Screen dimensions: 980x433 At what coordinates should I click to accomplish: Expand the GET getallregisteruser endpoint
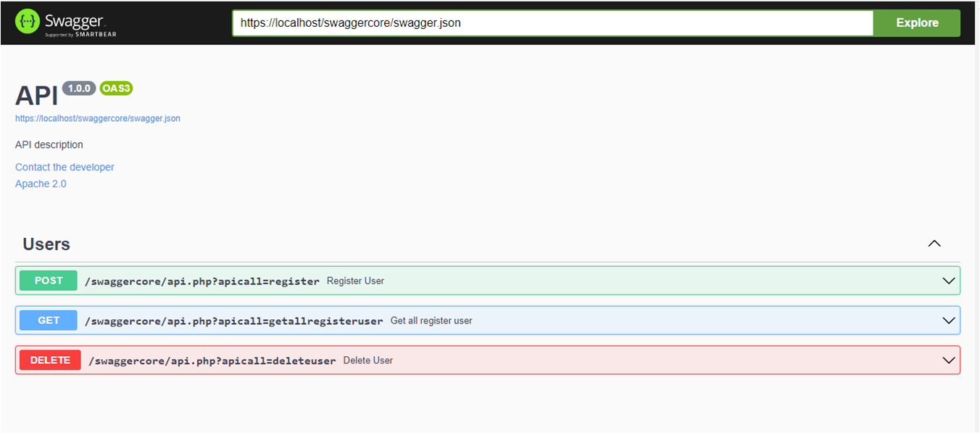(949, 320)
